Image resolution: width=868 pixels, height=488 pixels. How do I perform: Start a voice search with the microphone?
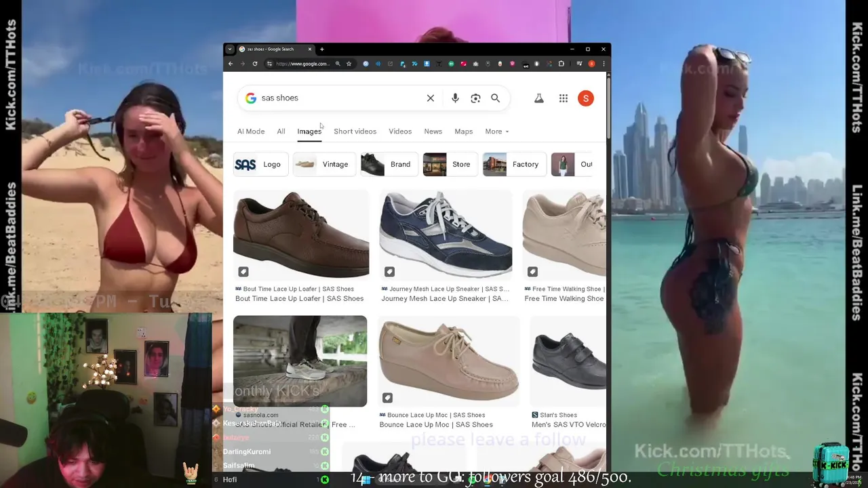[x=455, y=98]
